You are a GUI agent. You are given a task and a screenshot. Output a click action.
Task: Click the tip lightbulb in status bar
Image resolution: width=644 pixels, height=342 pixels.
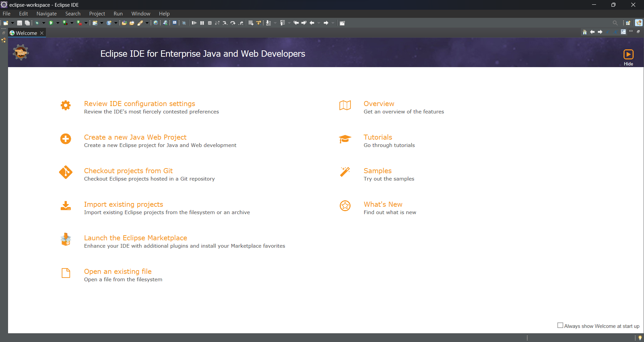[x=640, y=338]
